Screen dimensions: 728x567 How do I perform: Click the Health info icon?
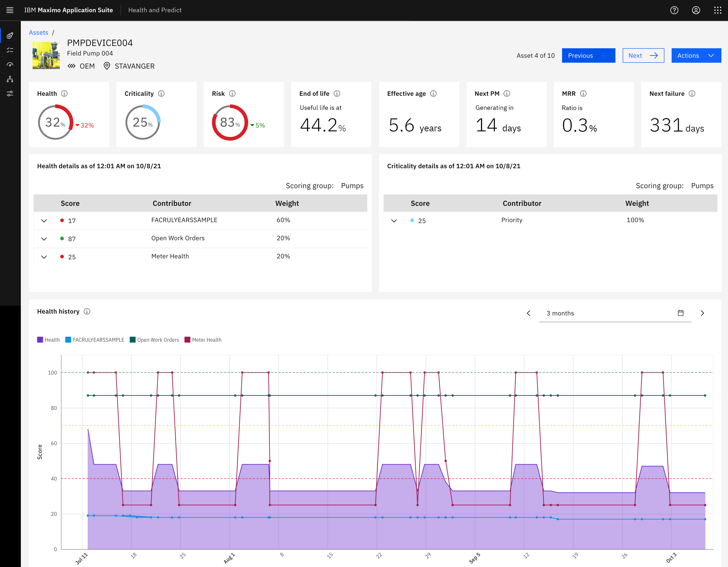(x=64, y=94)
